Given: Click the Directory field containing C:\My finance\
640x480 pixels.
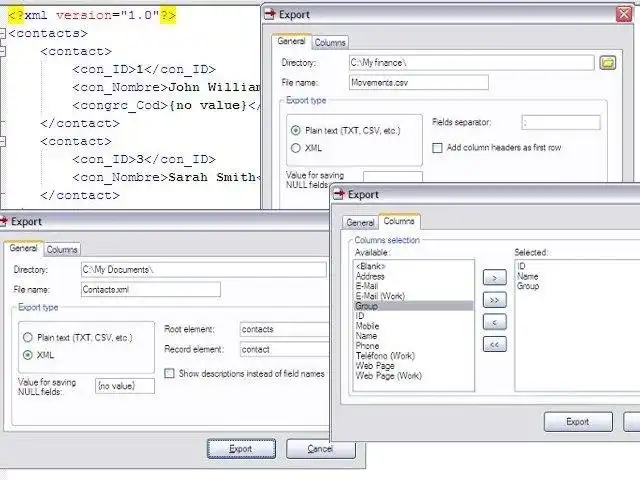Looking at the screenshot, I should click(x=471, y=63).
